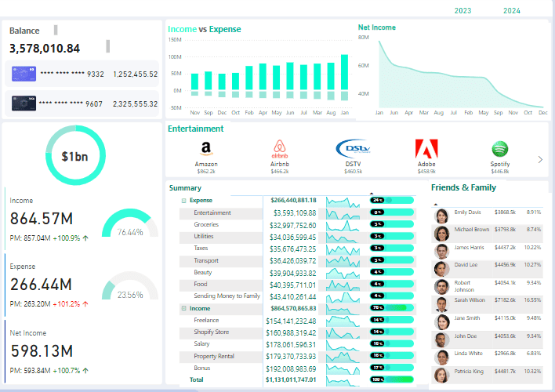Click the Airbnb logo

tap(280, 149)
